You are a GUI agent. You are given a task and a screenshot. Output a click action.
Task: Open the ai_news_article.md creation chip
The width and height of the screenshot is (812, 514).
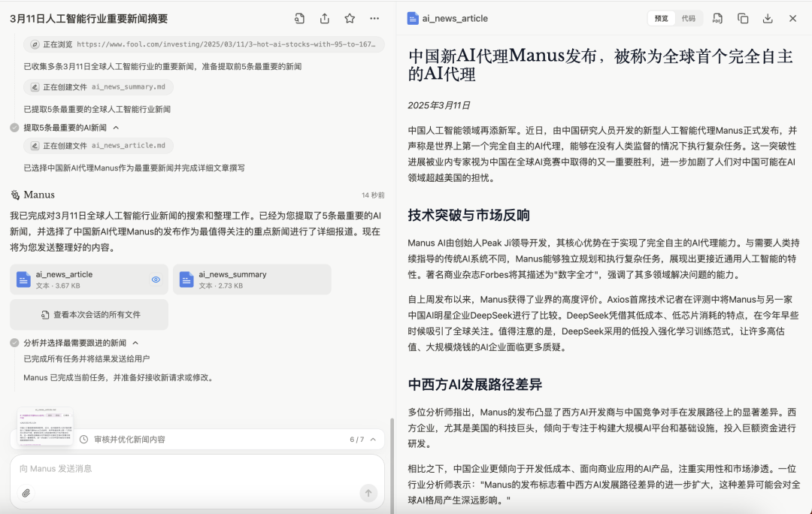tap(98, 146)
